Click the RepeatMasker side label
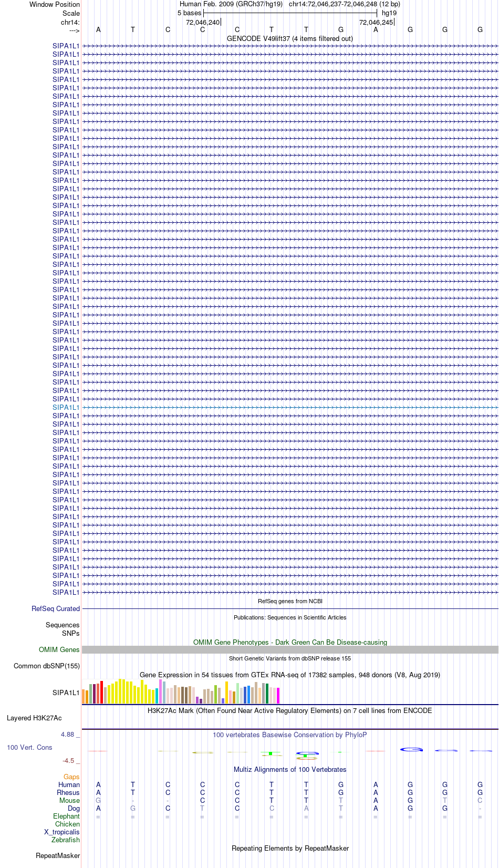This screenshot has height=868, width=499. [58, 855]
